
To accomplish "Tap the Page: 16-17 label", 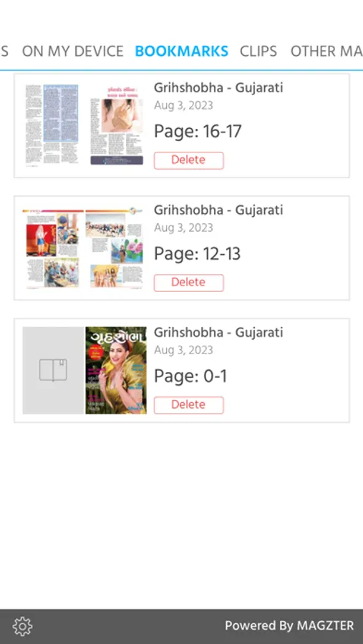I will pos(198,132).
